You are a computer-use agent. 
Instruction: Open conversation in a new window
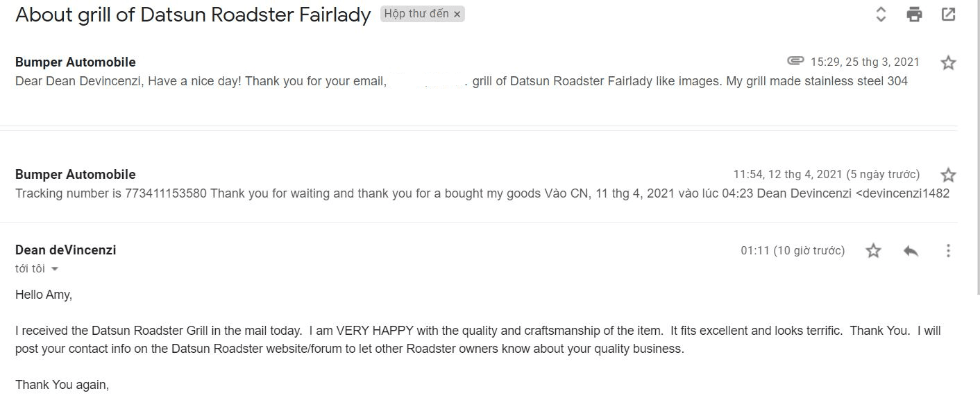[x=948, y=14]
